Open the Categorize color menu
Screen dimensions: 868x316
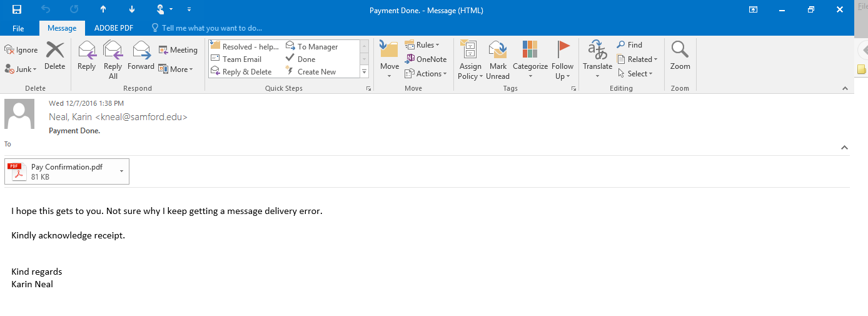click(x=530, y=59)
